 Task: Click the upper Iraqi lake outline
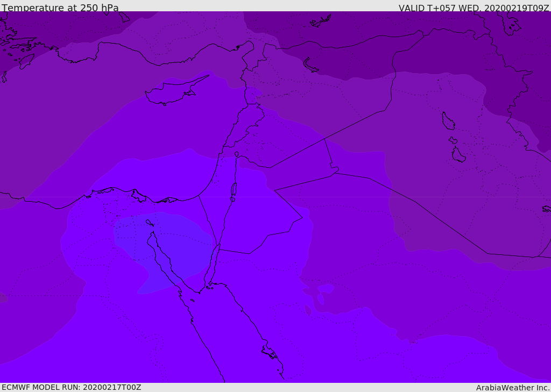tap(448, 121)
